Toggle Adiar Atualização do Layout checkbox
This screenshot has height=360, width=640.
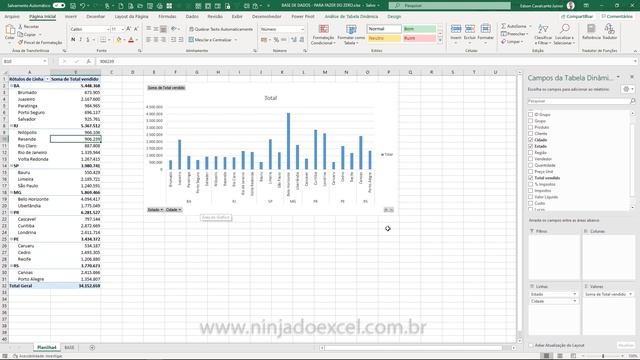[531, 345]
